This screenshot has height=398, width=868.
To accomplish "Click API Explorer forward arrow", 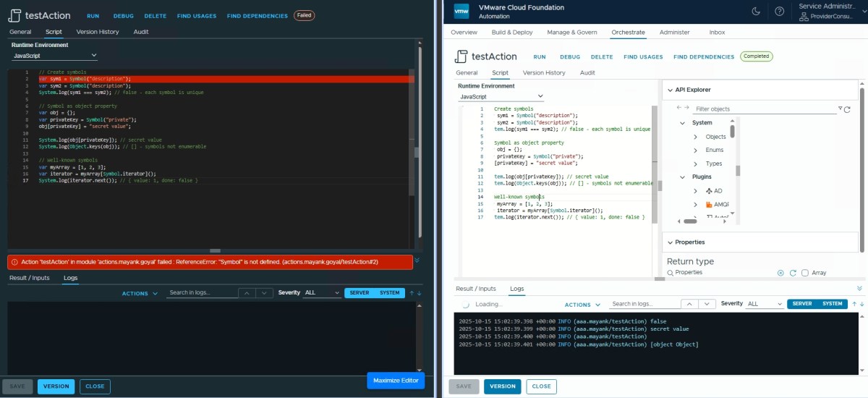I will click(686, 108).
